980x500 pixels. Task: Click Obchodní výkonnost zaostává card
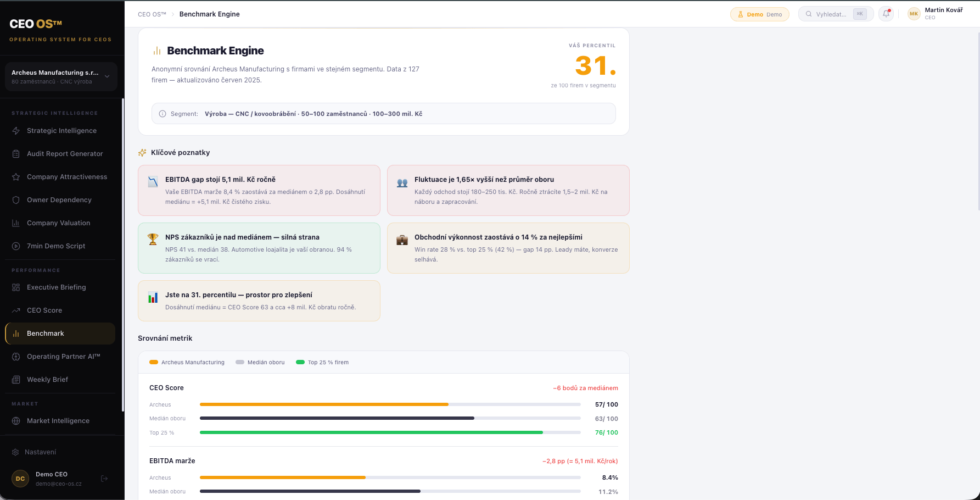[x=508, y=248]
